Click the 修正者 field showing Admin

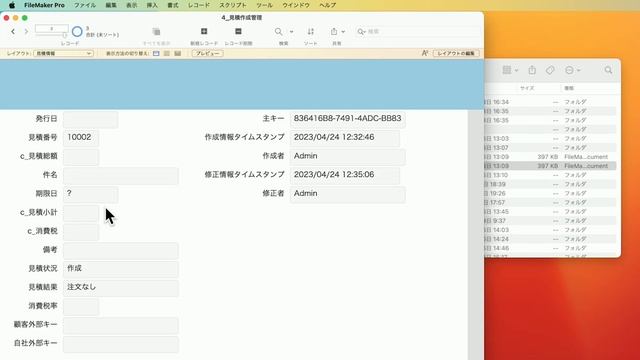pos(348,194)
